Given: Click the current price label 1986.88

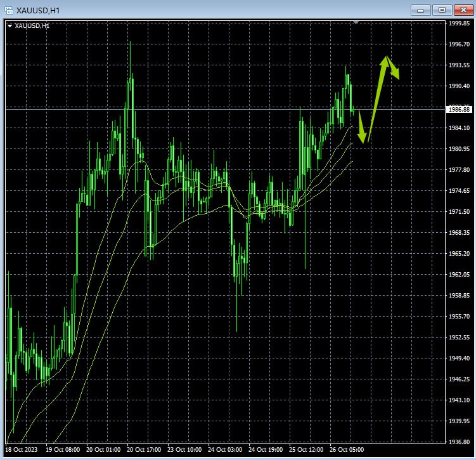Looking at the screenshot, I should 458,109.
